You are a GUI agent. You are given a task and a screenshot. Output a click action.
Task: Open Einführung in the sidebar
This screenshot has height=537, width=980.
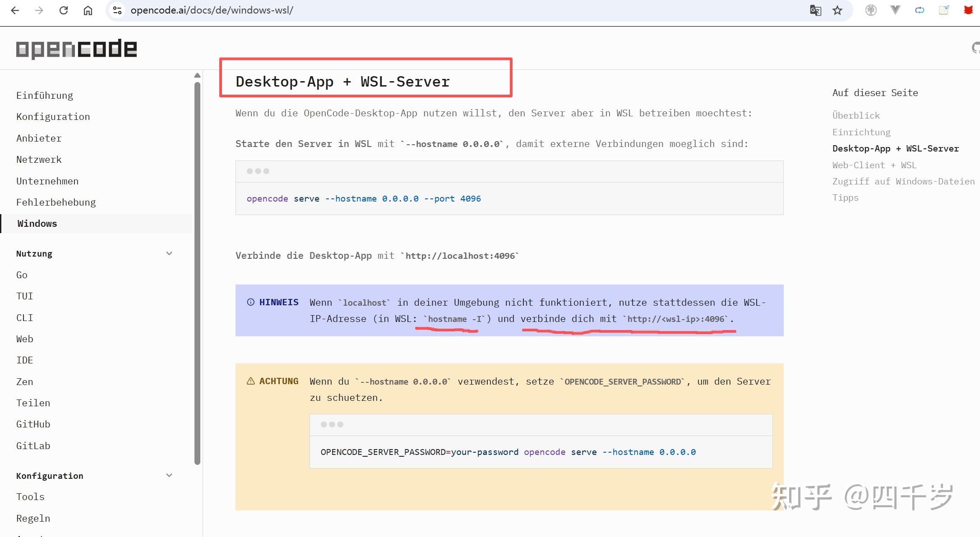[x=45, y=95]
